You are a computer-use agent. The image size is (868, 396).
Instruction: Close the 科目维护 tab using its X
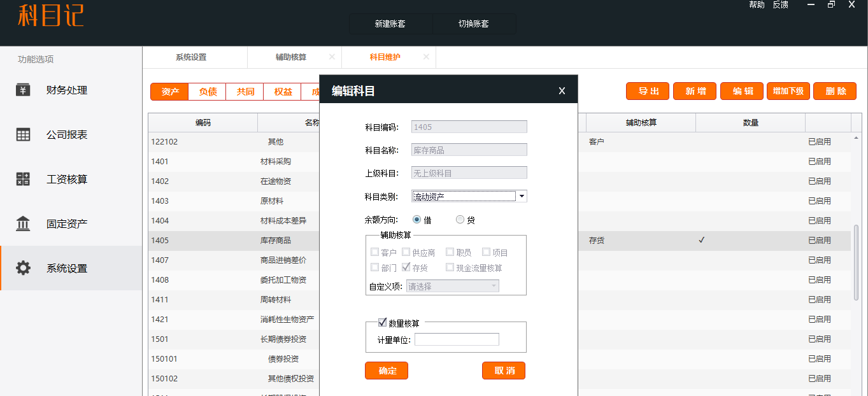tap(426, 57)
